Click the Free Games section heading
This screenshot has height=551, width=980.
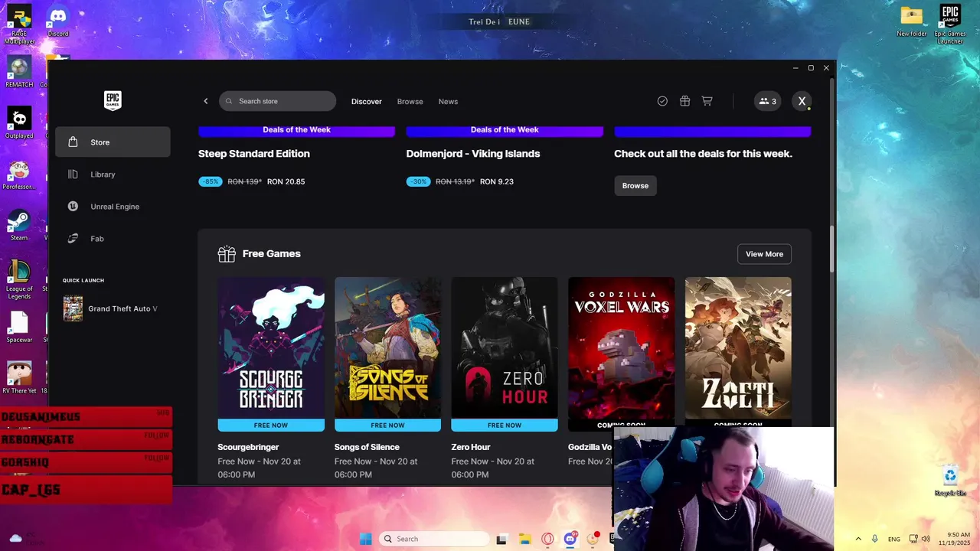point(272,254)
